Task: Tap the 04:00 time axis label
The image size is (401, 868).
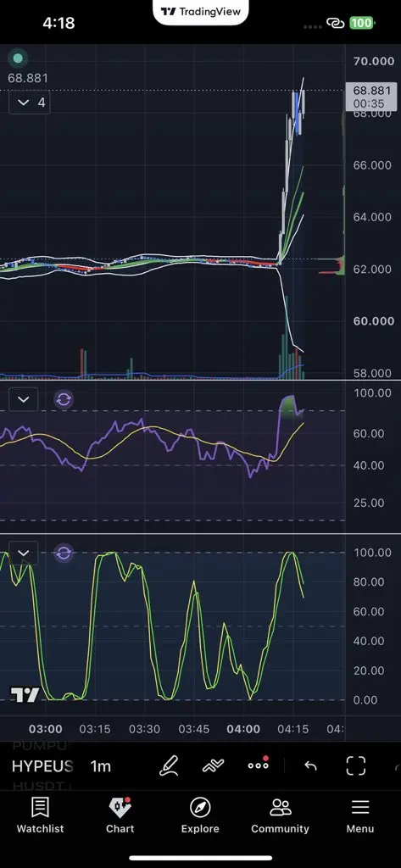Action: click(243, 728)
